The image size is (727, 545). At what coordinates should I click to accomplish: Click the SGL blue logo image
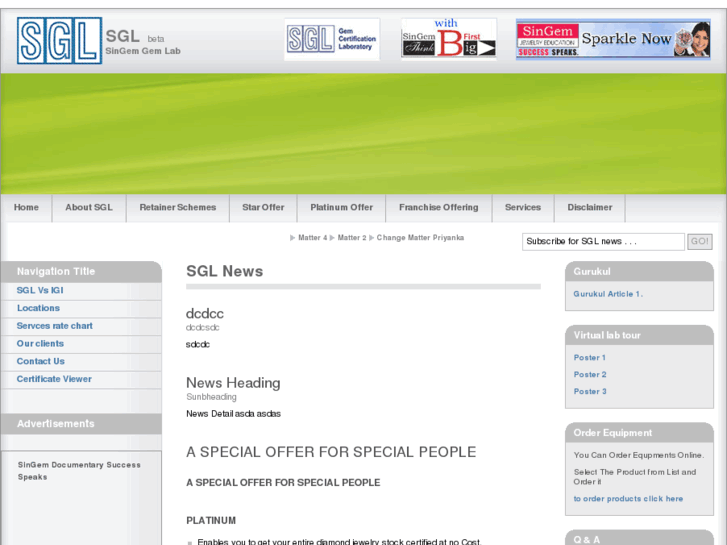[59, 40]
